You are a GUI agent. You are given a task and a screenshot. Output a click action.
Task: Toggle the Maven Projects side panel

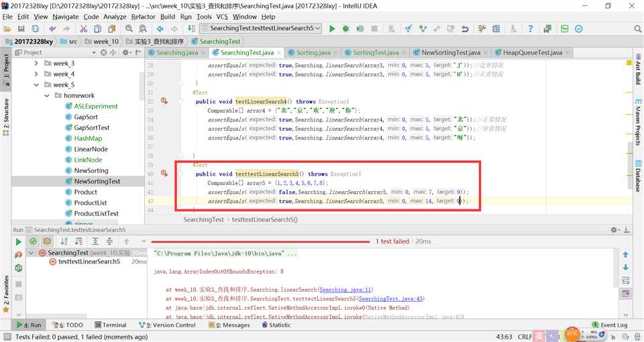pyautogui.click(x=638, y=122)
